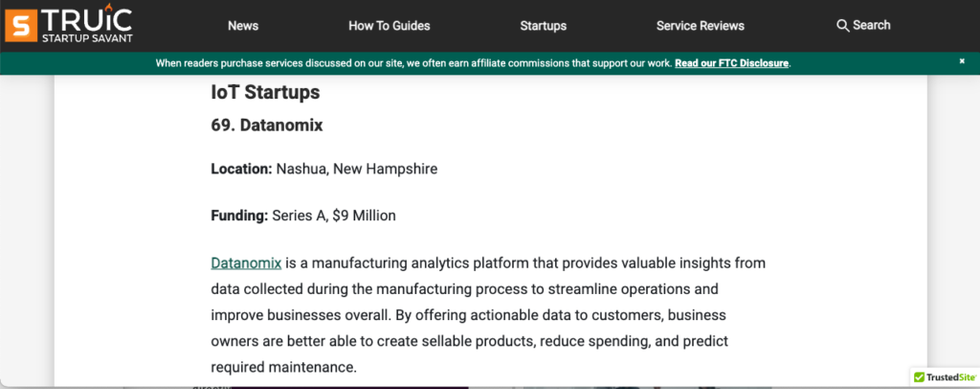Open the How To Guides menu

click(x=390, y=26)
